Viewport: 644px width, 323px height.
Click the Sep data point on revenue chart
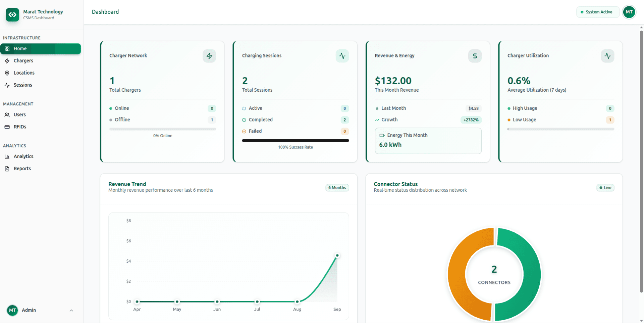click(x=337, y=256)
